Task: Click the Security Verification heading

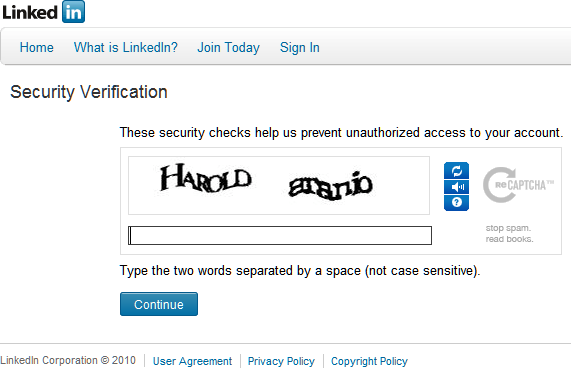Action: coord(89,92)
